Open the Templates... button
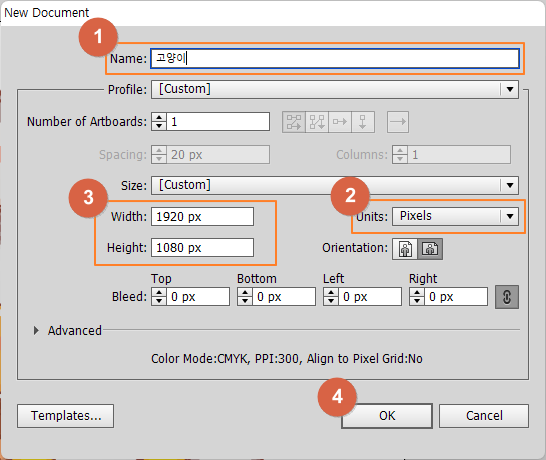The width and height of the screenshot is (546, 460). [x=65, y=416]
